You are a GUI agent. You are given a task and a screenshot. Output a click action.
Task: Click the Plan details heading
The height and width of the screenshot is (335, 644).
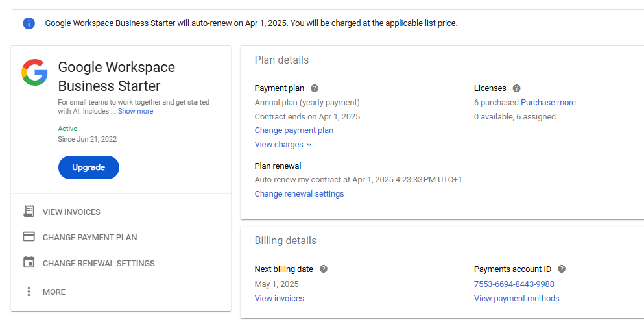coord(281,60)
